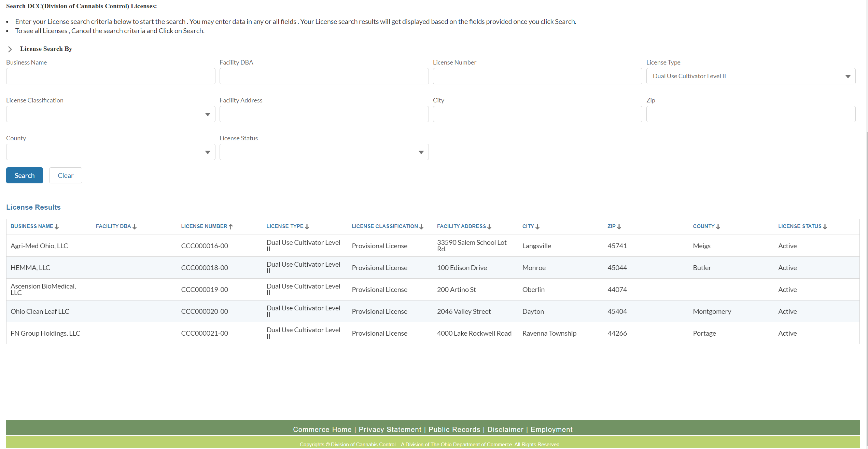Open the County dropdown
The image size is (868, 449).
pyautogui.click(x=111, y=152)
